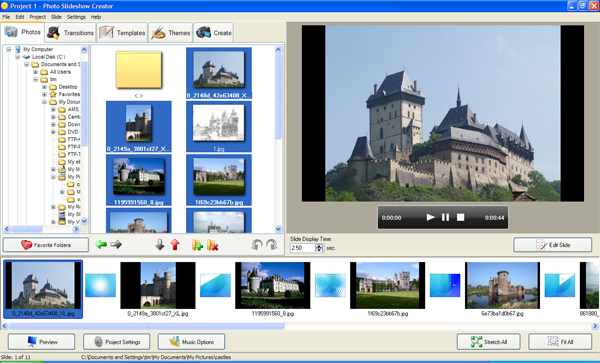Click transition icon after 1195991560_8.jpg slide
600x363 pixels.
click(x=330, y=285)
